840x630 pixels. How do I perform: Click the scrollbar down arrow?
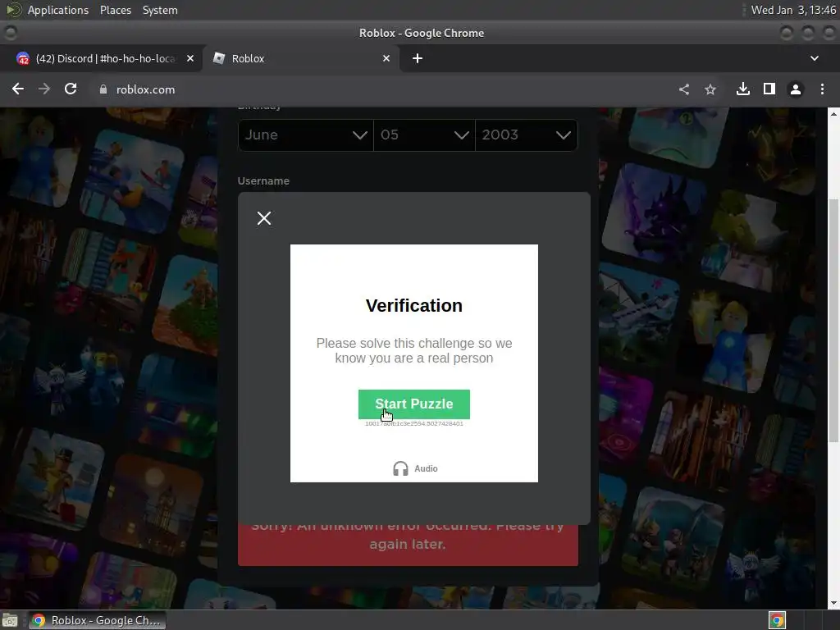click(833, 603)
